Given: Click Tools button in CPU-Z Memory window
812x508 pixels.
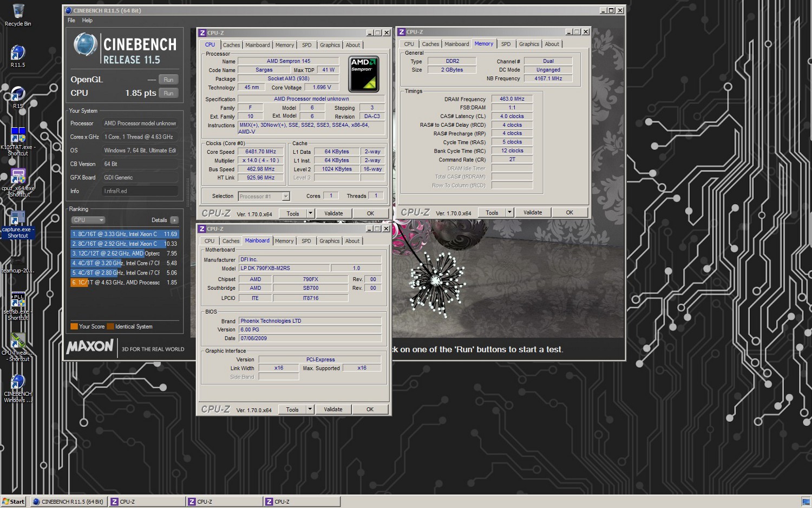Looking at the screenshot, I should [492, 212].
